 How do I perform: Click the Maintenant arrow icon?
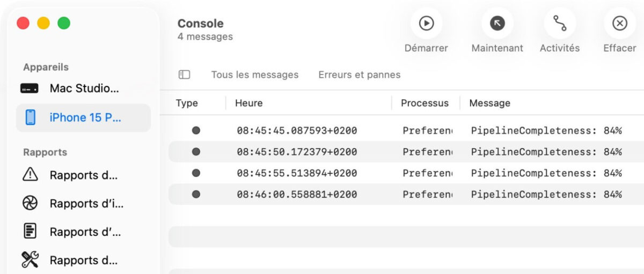coord(497,24)
